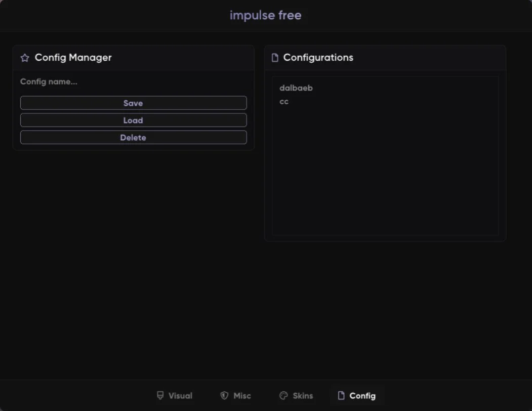Click the palette icon of Skins tab
The height and width of the screenshot is (411, 532).
pos(283,395)
